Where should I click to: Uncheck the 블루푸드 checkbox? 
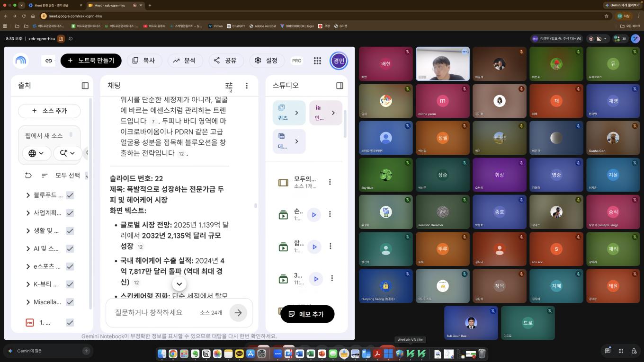click(x=70, y=195)
